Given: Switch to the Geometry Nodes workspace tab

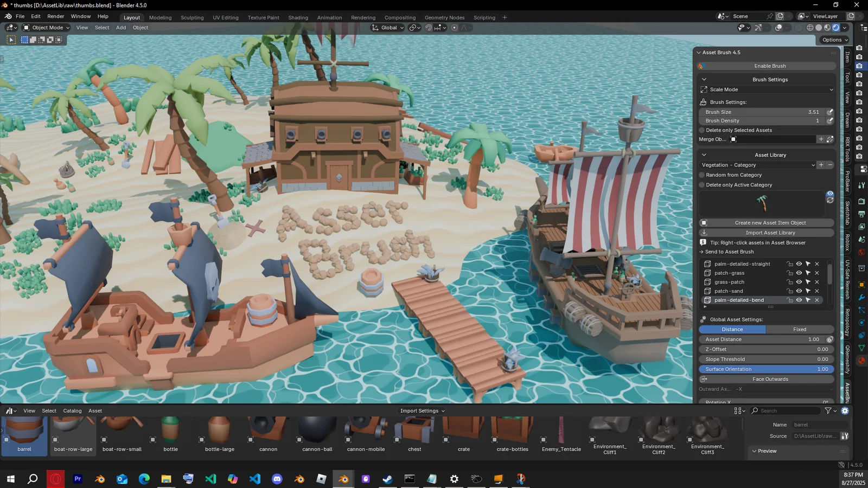Looking at the screenshot, I should pos(444,17).
